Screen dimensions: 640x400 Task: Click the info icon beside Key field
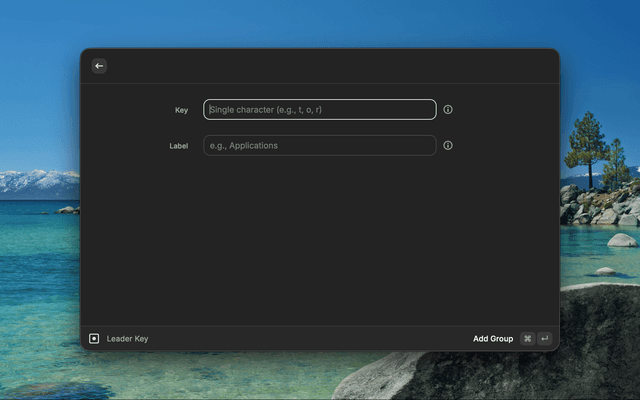pyautogui.click(x=448, y=110)
